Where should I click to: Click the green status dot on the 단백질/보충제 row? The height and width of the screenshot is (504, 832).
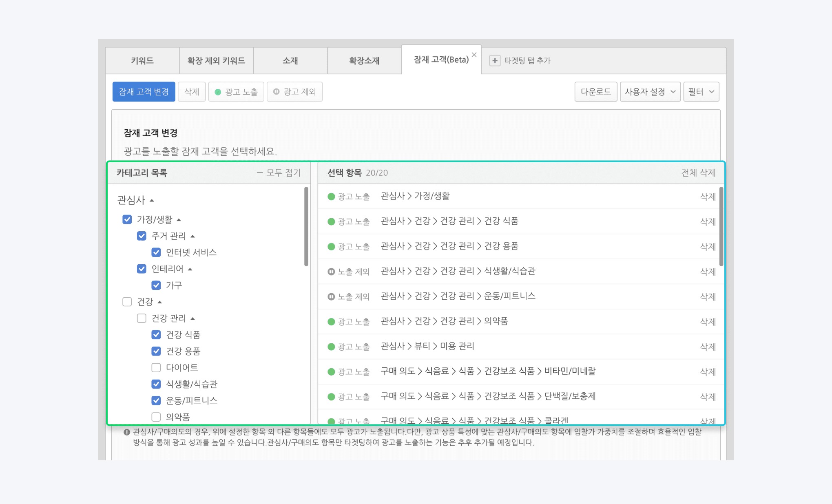tap(331, 396)
